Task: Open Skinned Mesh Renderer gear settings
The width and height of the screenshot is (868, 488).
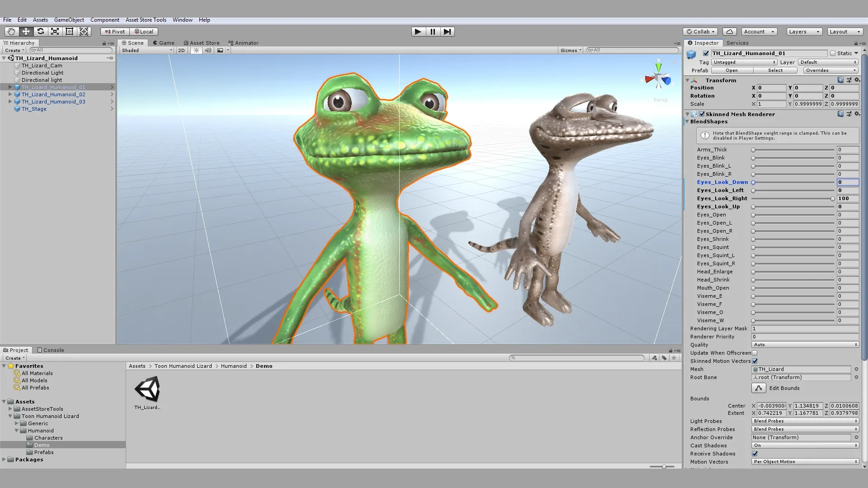Action: tap(857, 114)
